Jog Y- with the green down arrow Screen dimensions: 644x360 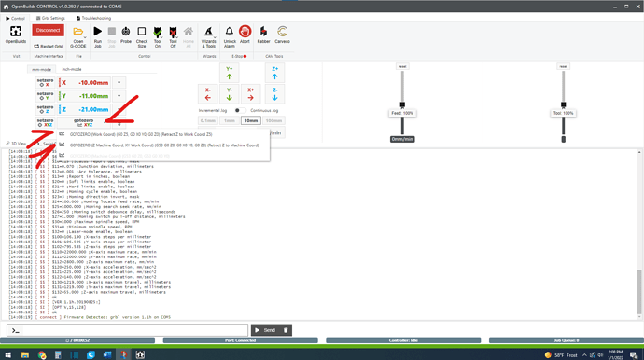pos(230,94)
